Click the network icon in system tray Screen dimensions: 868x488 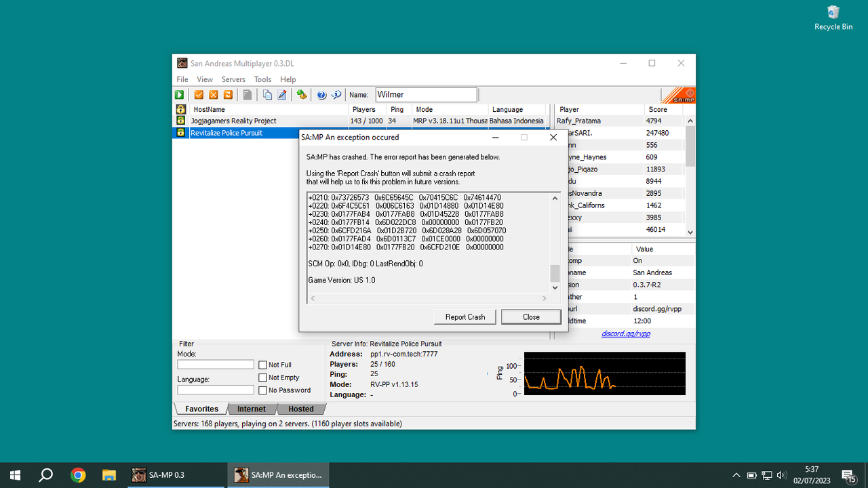pos(767,475)
